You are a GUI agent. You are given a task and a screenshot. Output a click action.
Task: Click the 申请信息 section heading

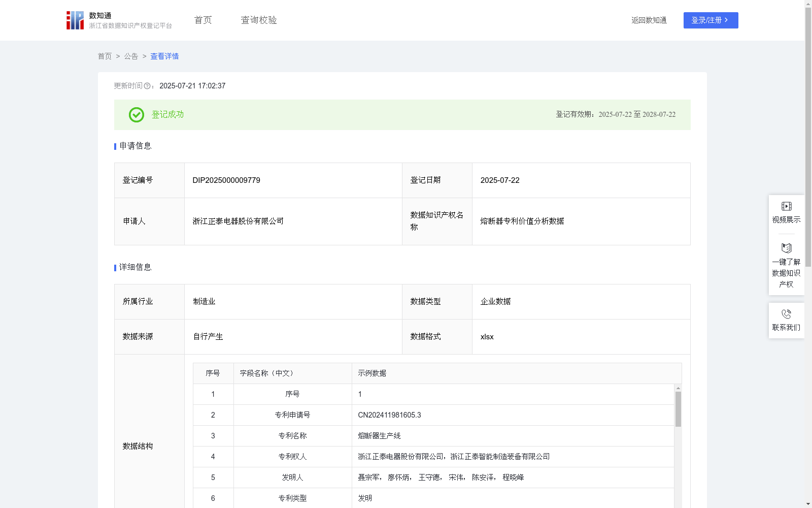[135, 146]
